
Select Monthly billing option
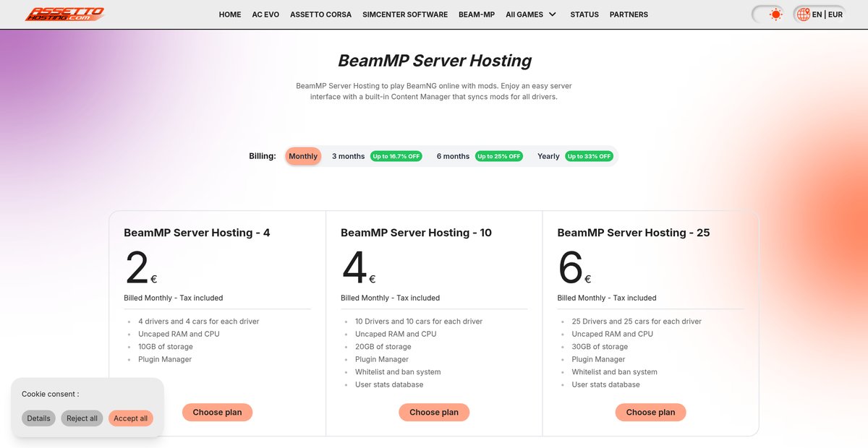[303, 156]
